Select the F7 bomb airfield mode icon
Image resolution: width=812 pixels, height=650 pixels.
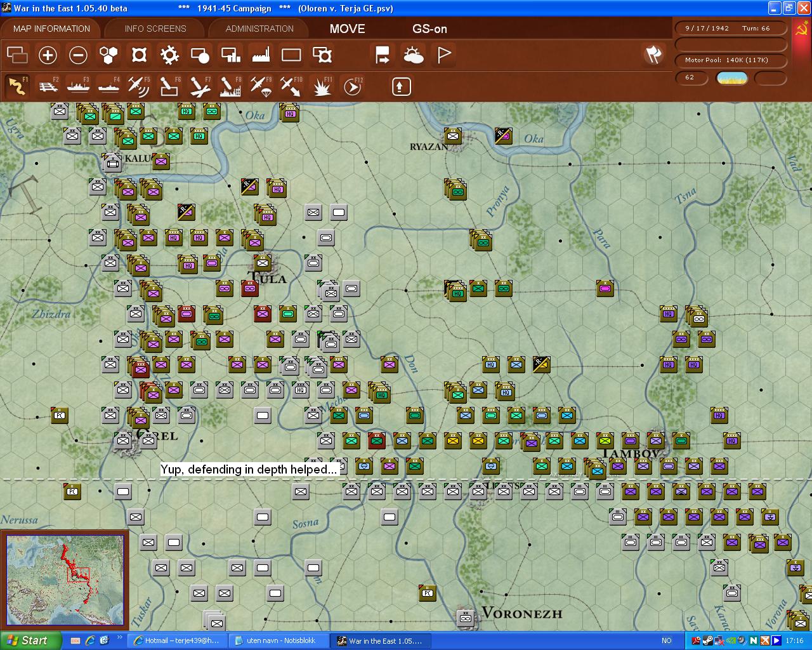pos(200,86)
